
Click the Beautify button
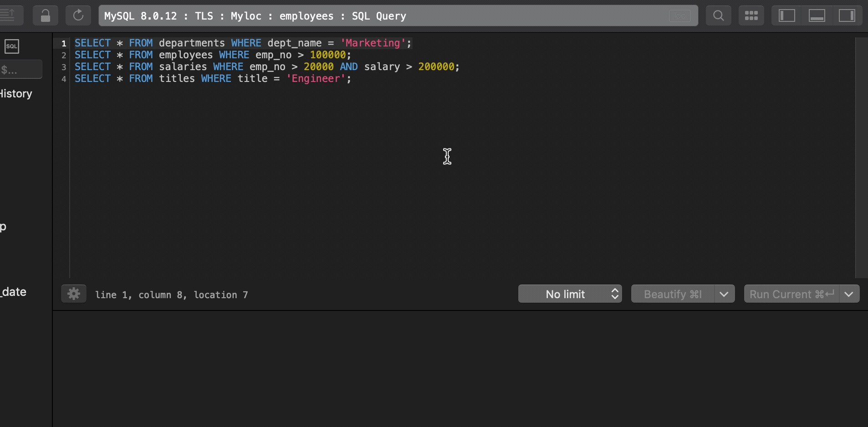click(x=673, y=294)
